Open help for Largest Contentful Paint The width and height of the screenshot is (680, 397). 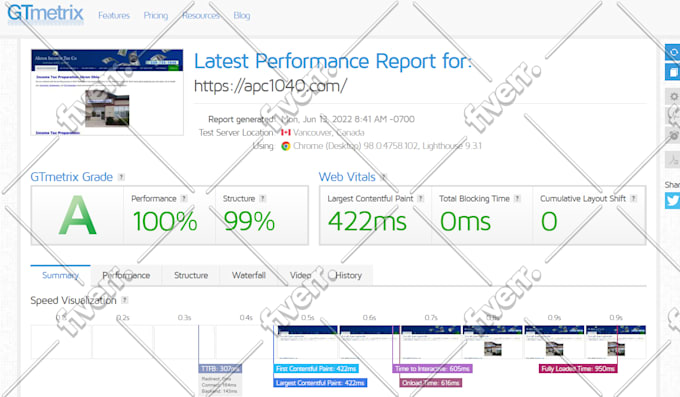(420, 198)
